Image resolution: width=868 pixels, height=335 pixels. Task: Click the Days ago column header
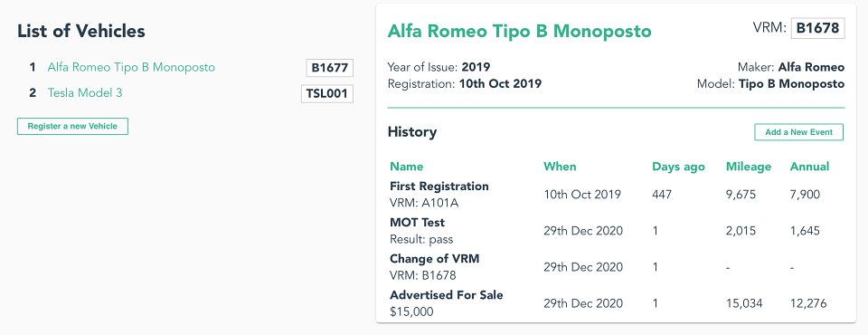pos(678,167)
